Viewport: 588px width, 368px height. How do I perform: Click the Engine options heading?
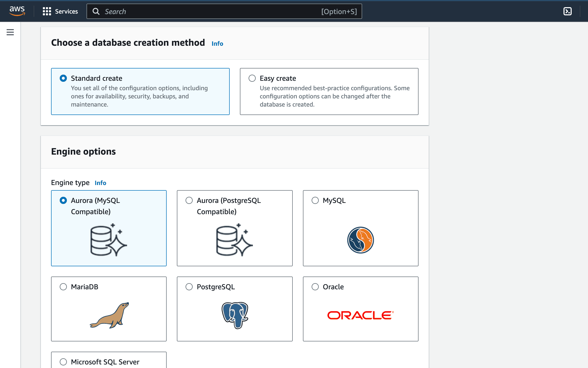pyautogui.click(x=83, y=152)
